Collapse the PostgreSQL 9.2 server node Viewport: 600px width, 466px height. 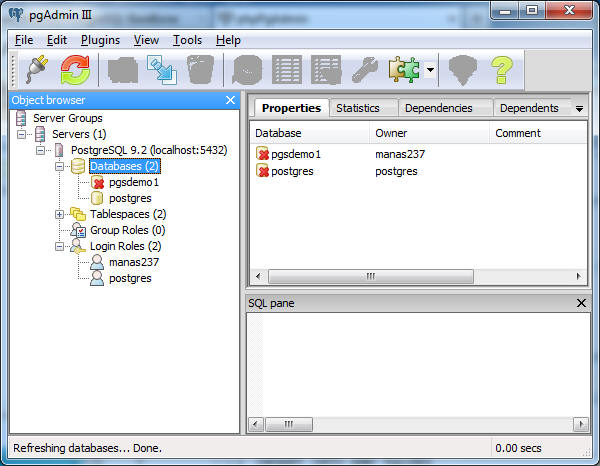40,150
